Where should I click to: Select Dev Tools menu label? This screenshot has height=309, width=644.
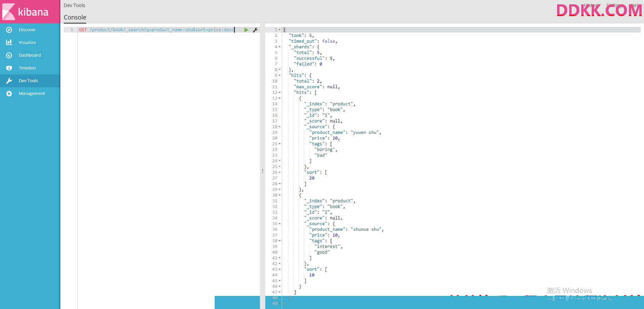point(29,81)
